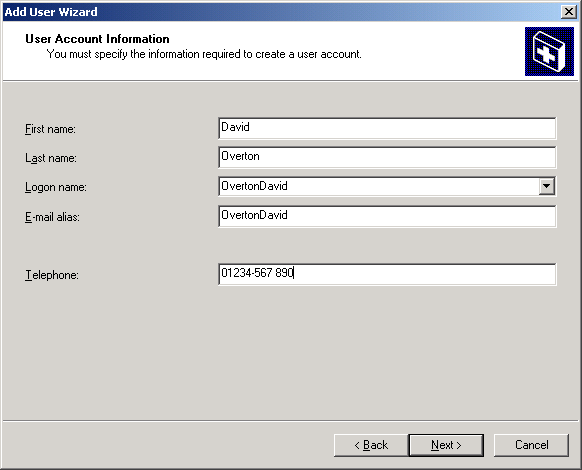Click the phone number 01234-567 890
This screenshot has height=470, width=582.
(x=258, y=273)
